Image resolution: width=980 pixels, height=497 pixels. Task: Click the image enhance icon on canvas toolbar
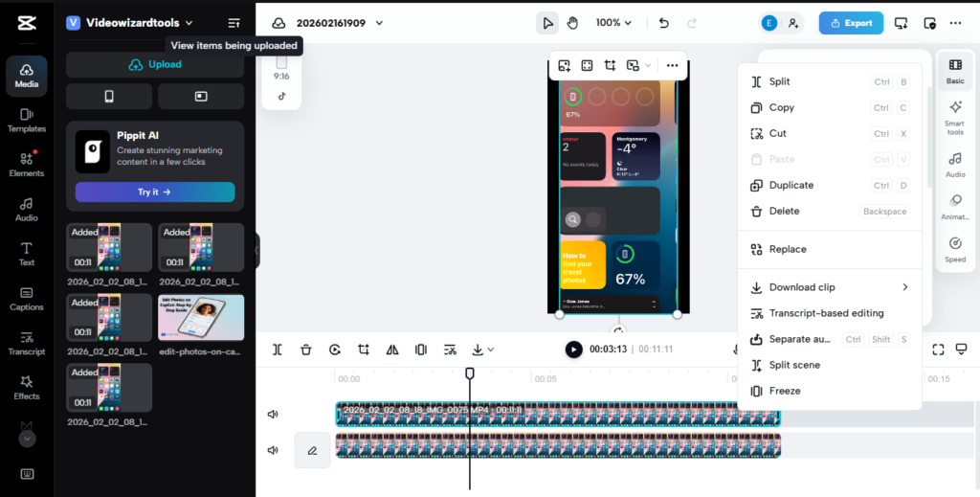coord(565,65)
